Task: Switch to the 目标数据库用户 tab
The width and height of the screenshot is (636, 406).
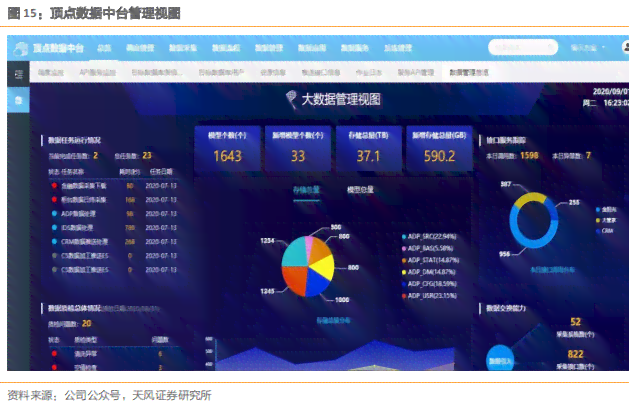Action: (221, 73)
